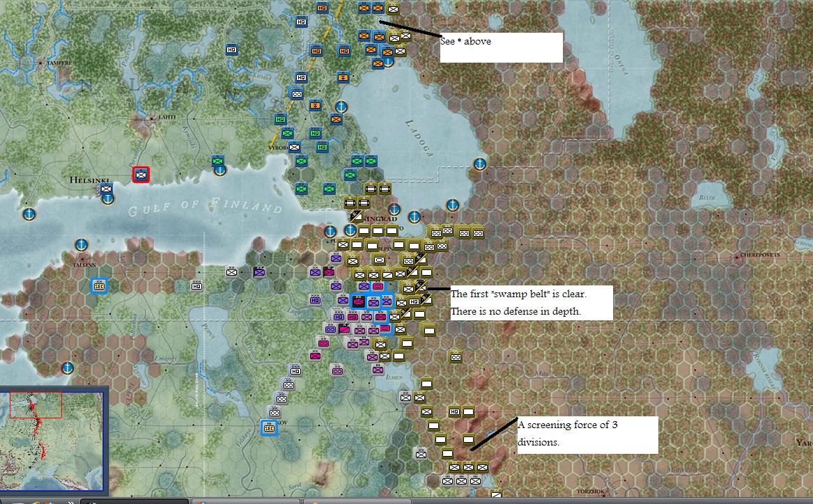The width and height of the screenshot is (813, 504).
Task: Click the port anchor just north of Tallinn
Action: pos(82,244)
